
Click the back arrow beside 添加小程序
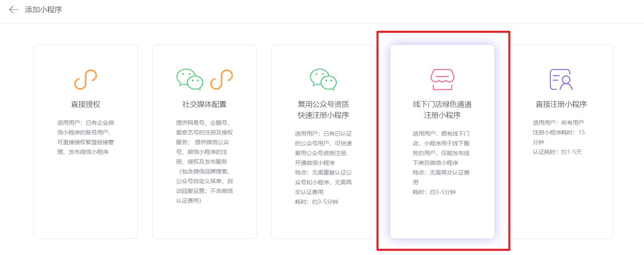(x=14, y=9)
